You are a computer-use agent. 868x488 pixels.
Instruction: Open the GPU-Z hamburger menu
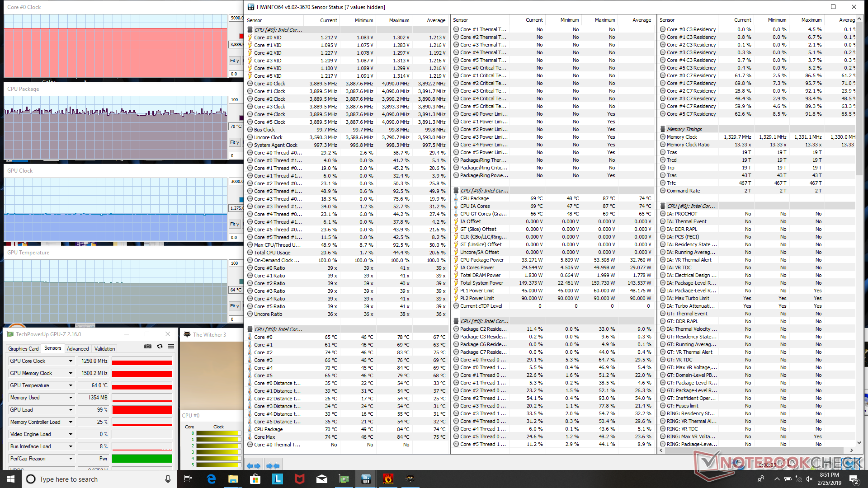tap(171, 347)
